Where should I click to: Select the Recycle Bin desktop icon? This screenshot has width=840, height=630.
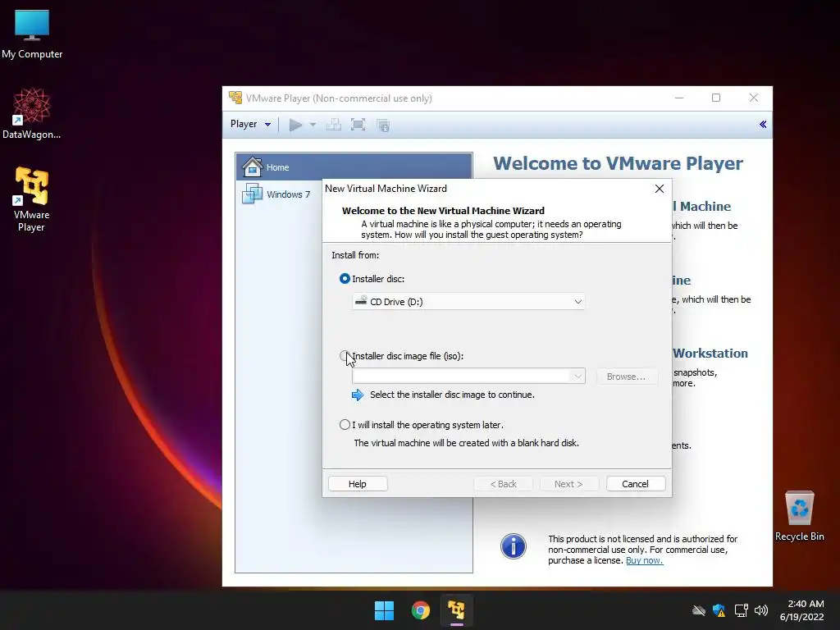click(799, 515)
